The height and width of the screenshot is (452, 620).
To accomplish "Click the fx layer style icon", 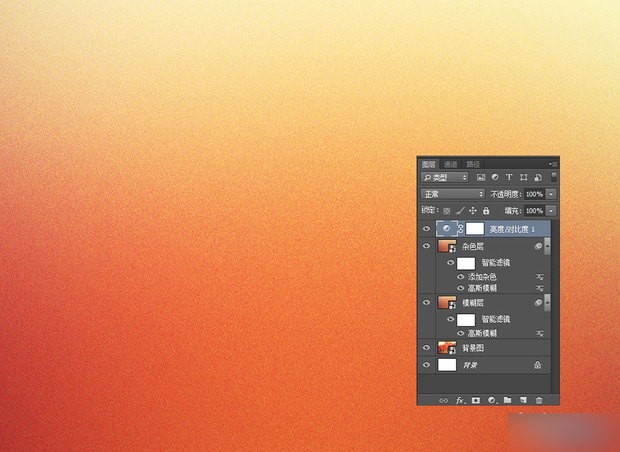I will [461, 400].
